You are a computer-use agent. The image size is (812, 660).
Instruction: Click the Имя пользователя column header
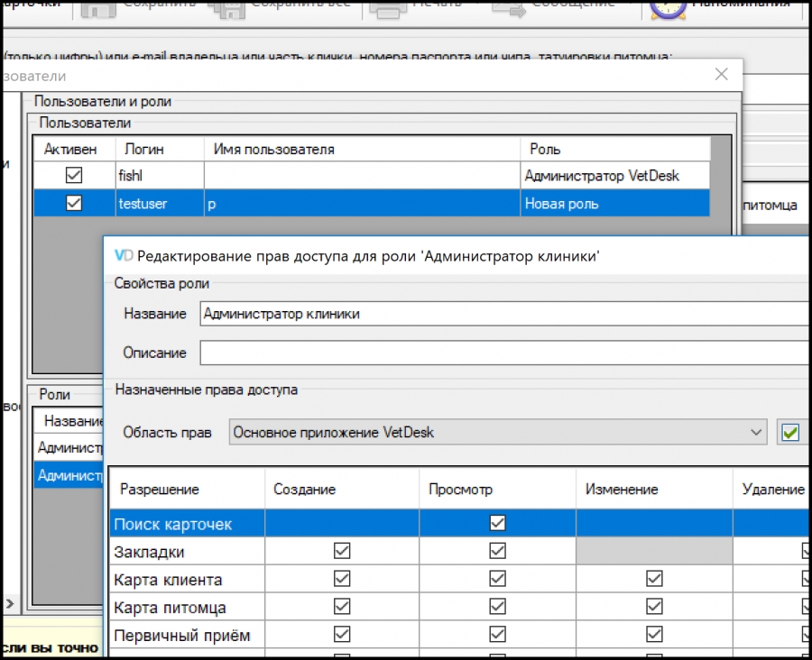click(363, 149)
